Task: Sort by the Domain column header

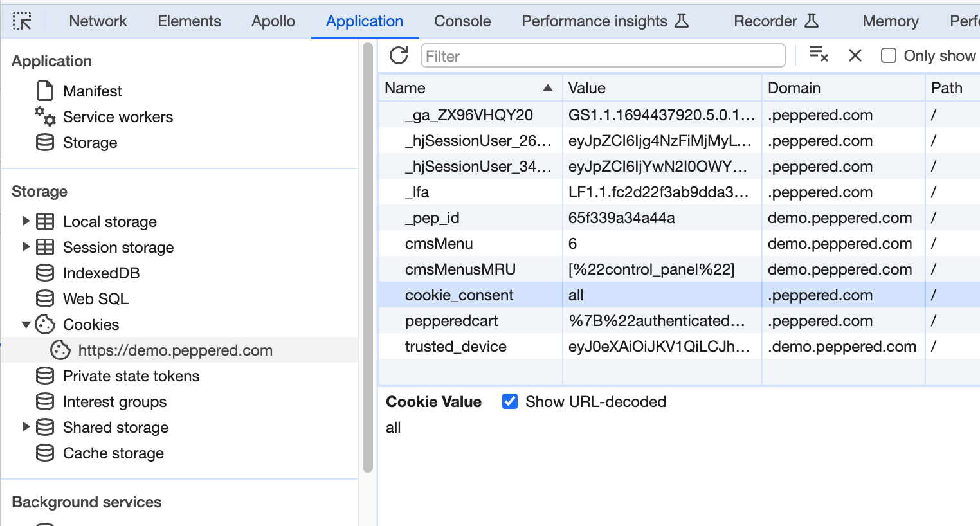Action: (x=844, y=88)
